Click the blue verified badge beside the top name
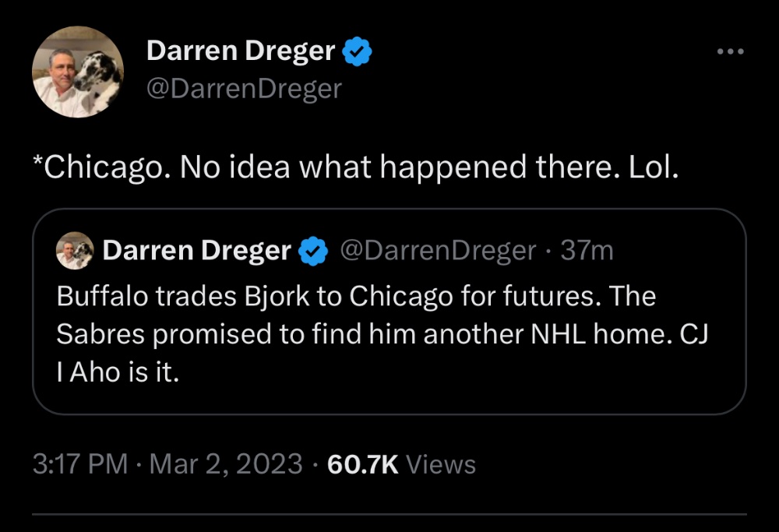The height and width of the screenshot is (532, 779). [x=358, y=52]
